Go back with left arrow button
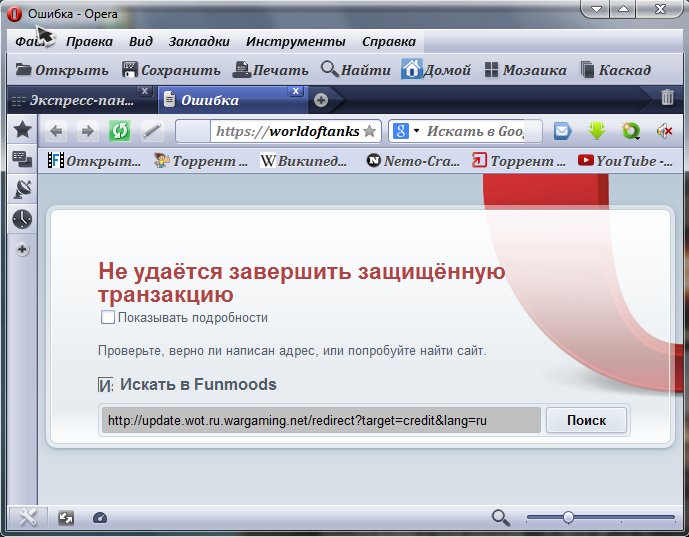689x537 pixels. coord(56,131)
